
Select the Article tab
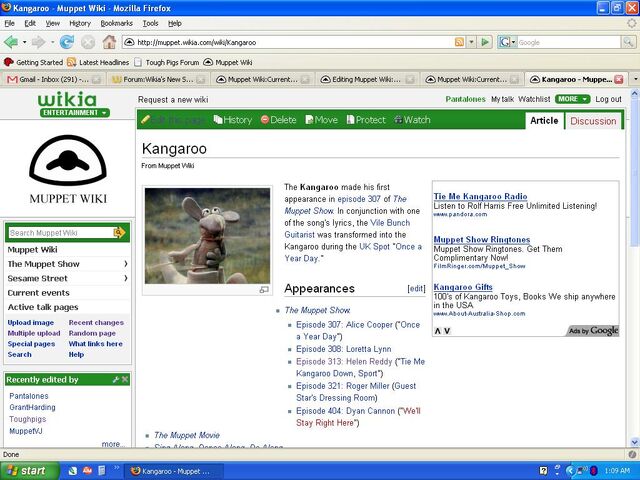click(x=544, y=121)
